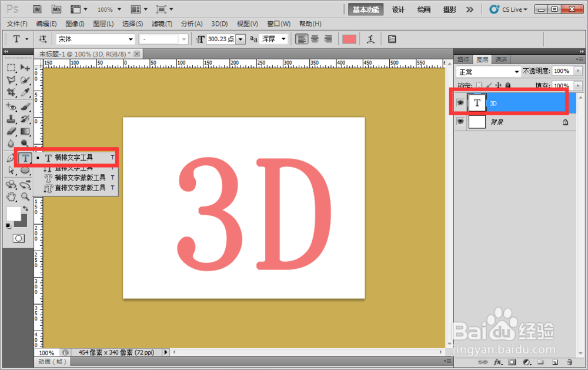Switch to the 设计 workspace
The width and height of the screenshot is (588, 370).
tap(397, 9)
